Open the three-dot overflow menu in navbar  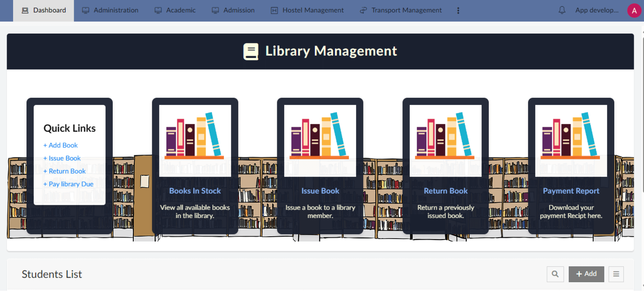click(x=458, y=10)
